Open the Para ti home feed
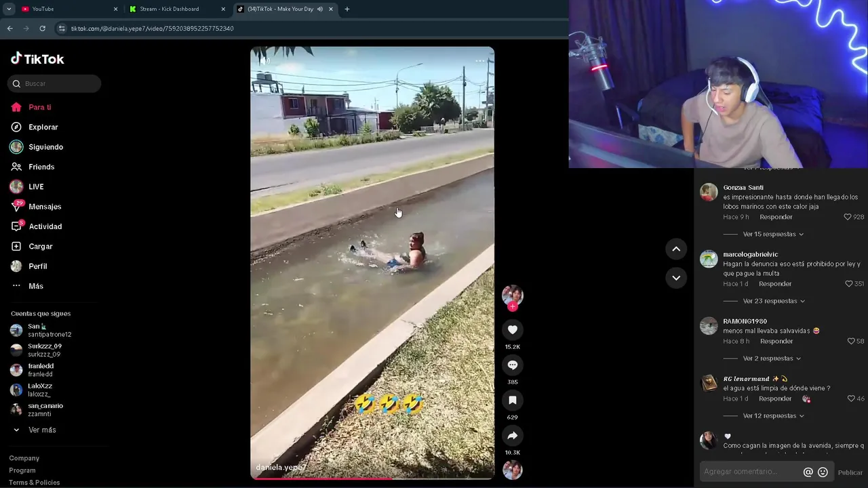Viewport: 868px width, 488px height. pyautogui.click(x=31, y=107)
